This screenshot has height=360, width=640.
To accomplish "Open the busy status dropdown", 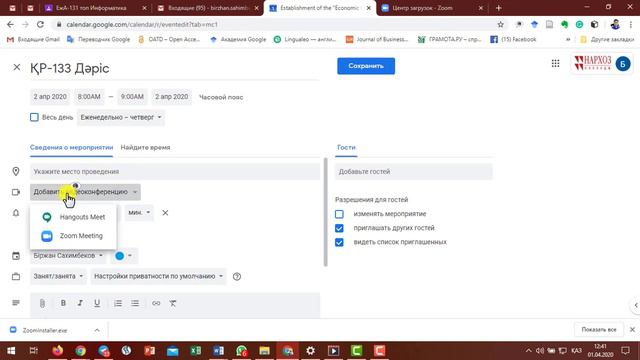I will point(58,276).
